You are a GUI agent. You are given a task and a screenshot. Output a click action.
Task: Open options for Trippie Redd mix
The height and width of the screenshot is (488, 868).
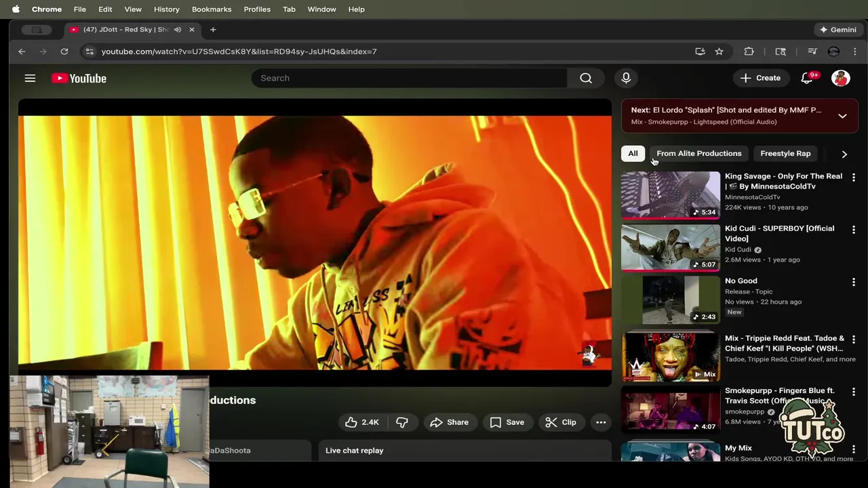point(854,340)
